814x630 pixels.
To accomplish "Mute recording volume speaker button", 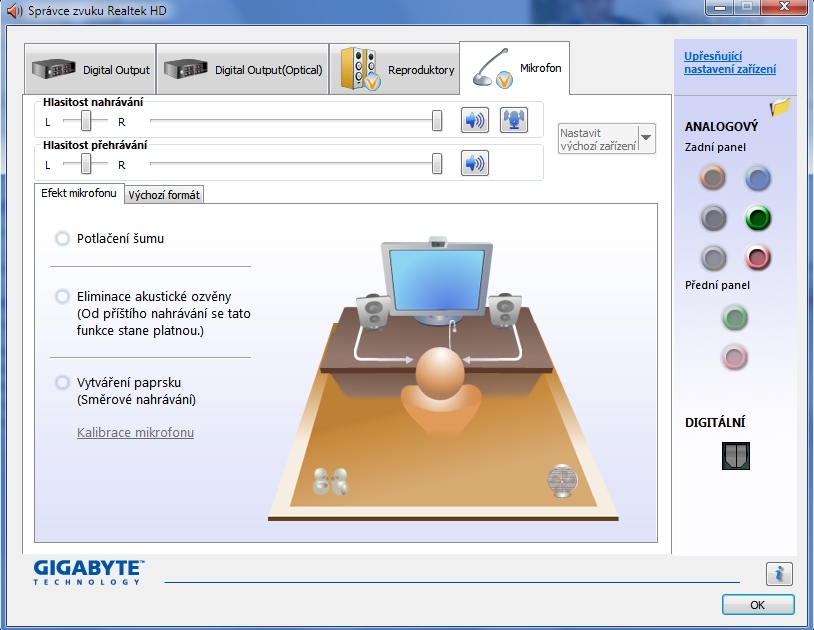I will [x=474, y=120].
